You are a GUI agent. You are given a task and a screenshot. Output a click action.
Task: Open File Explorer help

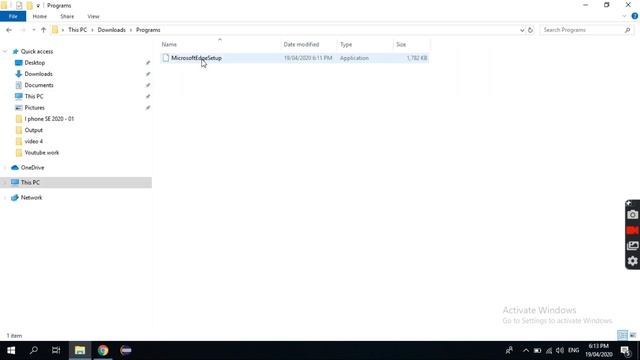tap(634, 16)
